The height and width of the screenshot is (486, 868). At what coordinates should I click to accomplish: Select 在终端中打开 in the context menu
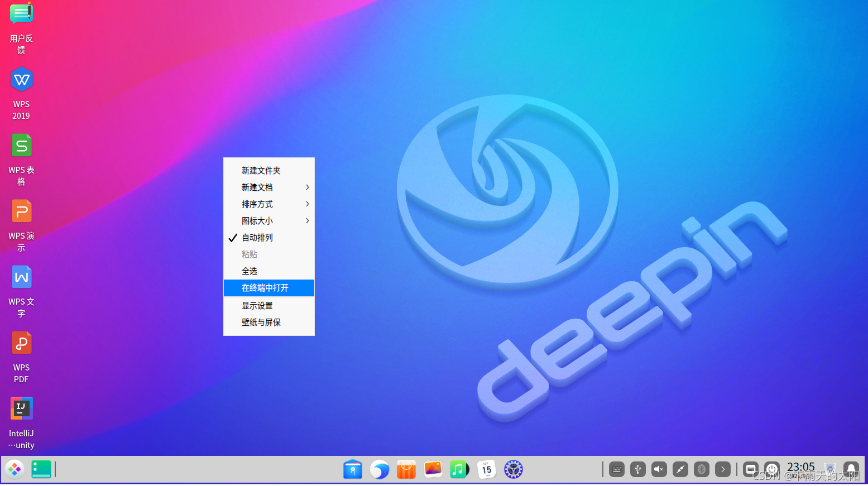coord(269,288)
